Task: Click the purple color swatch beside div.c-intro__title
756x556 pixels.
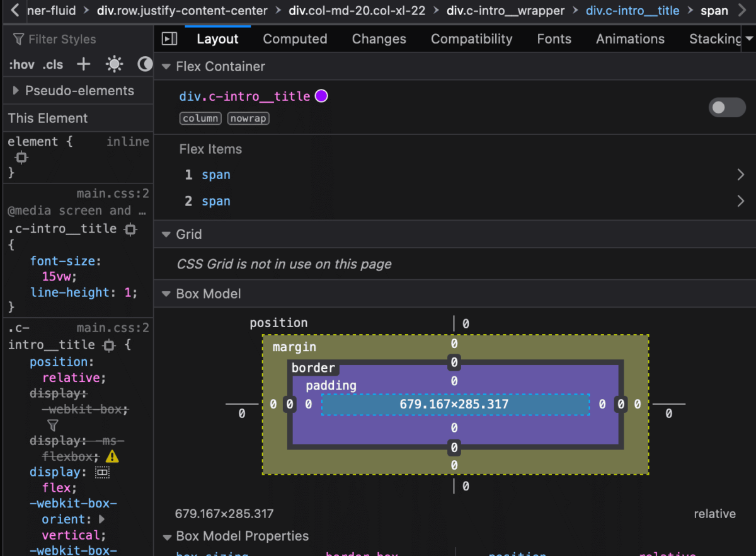Action: click(x=321, y=96)
